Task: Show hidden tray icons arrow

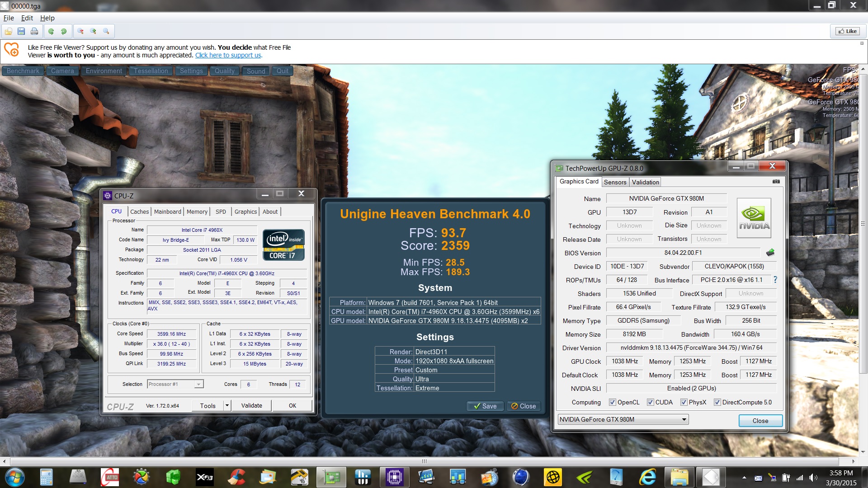Action: [744, 478]
